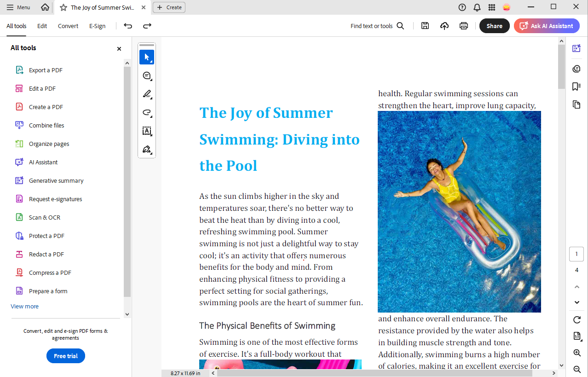Open Compress a PDF tool
Viewport: 588px width, 377px height.
pyautogui.click(x=50, y=273)
